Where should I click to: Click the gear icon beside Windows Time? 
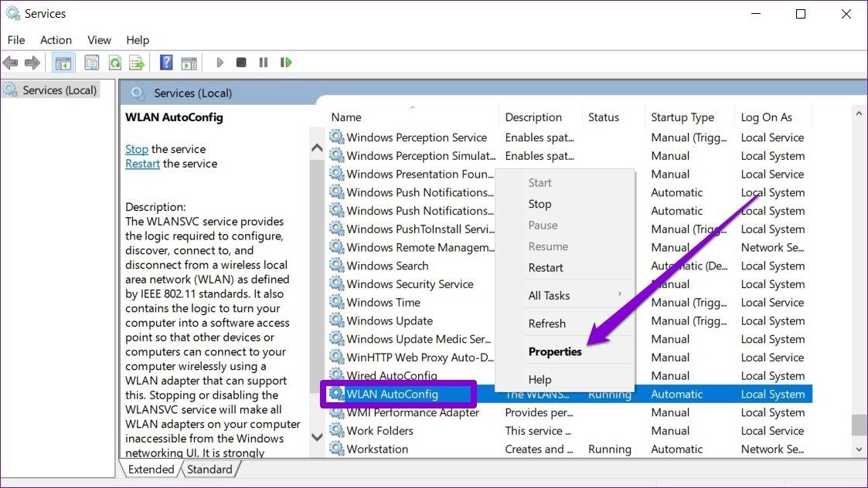point(336,302)
